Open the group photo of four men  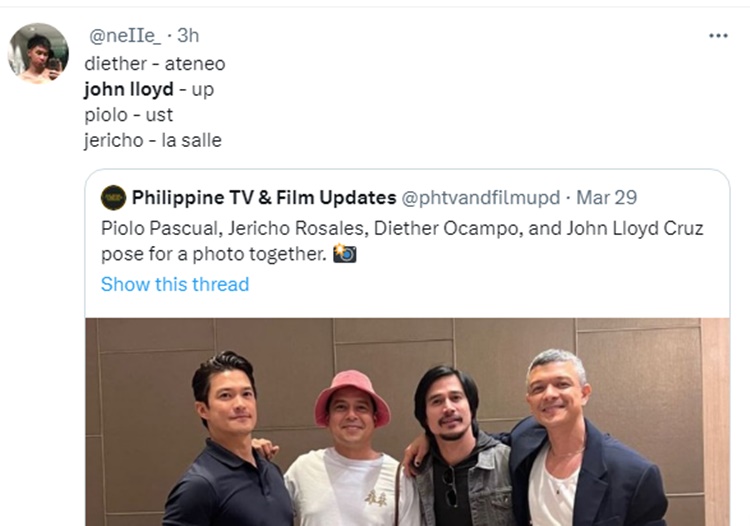pos(406,422)
